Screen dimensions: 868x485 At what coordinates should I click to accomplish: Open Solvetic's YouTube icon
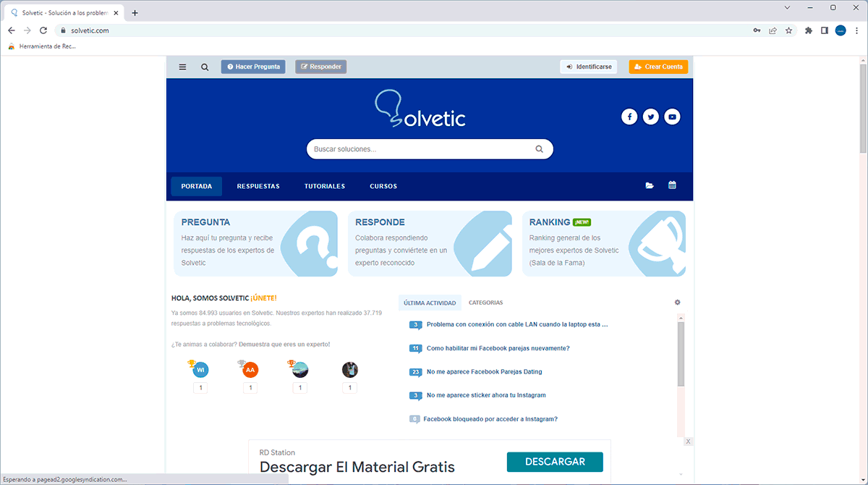pyautogui.click(x=672, y=117)
